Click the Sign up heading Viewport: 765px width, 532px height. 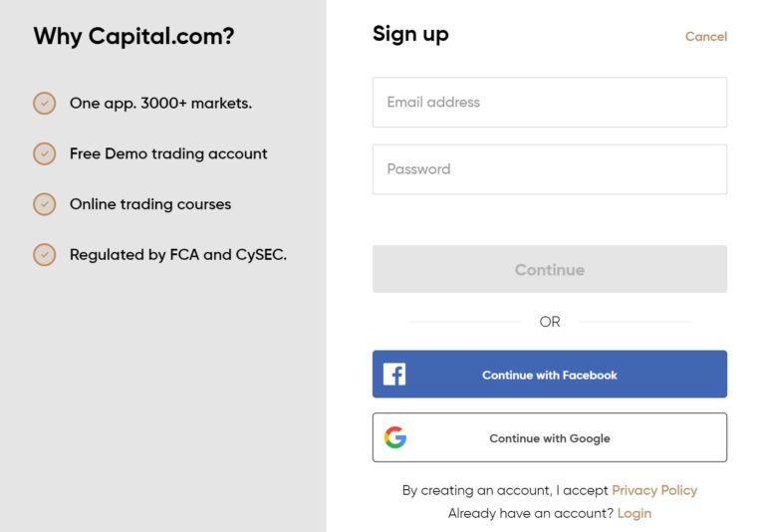point(410,35)
